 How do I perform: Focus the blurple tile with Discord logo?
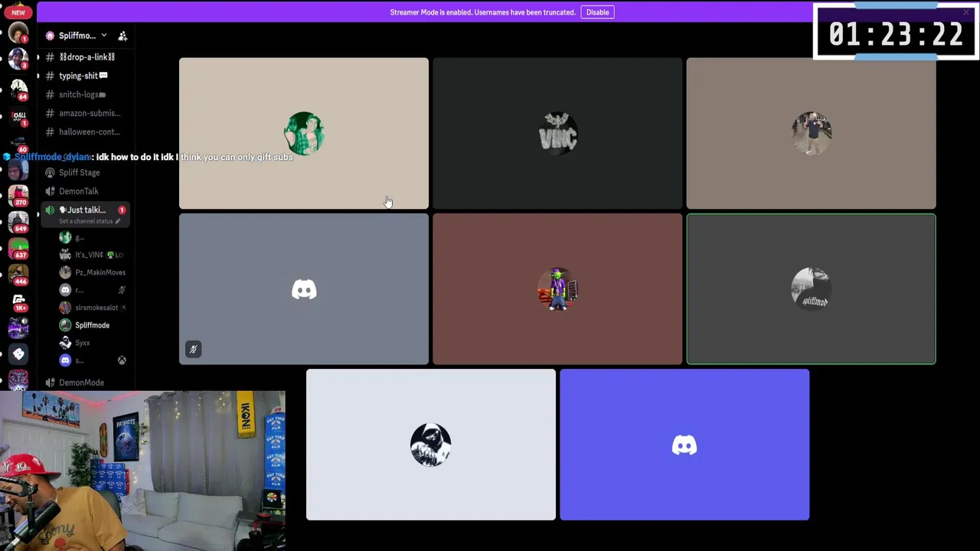pyautogui.click(x=684, y=445)
